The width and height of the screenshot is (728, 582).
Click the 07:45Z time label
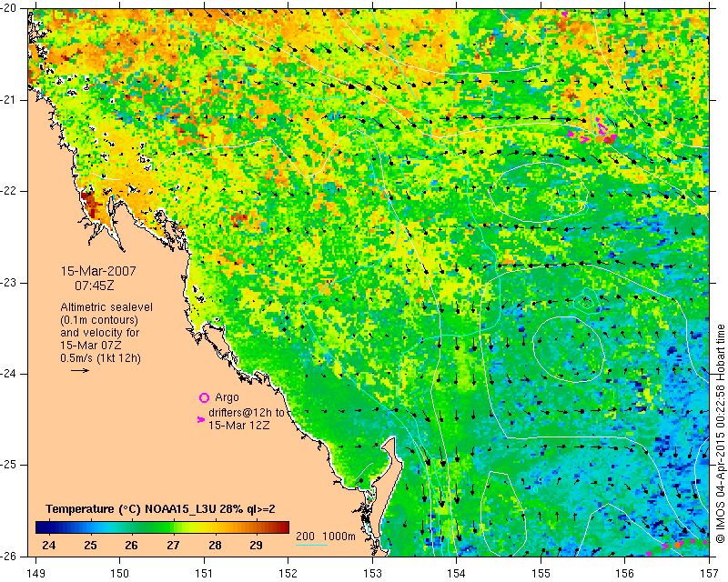pyautogui.click(x=95, y=286)
